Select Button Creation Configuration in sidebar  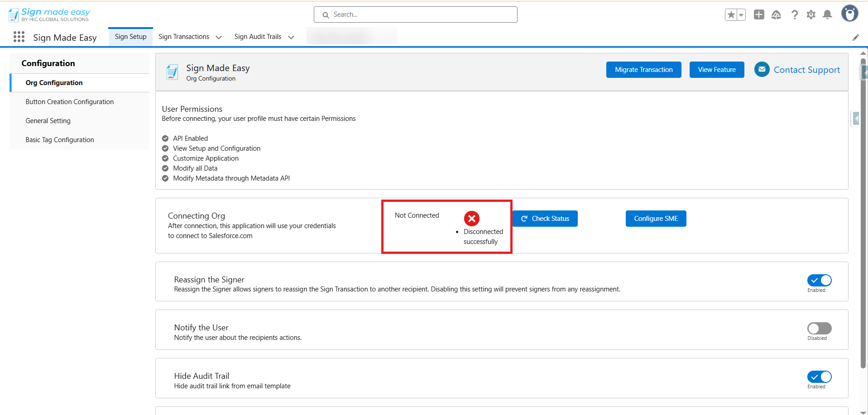pyautogui.click(x=70, y=102)
